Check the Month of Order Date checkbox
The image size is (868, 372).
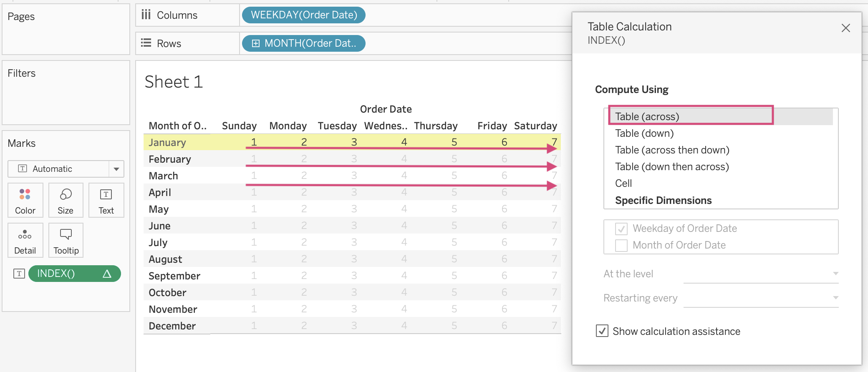[621, 245]
